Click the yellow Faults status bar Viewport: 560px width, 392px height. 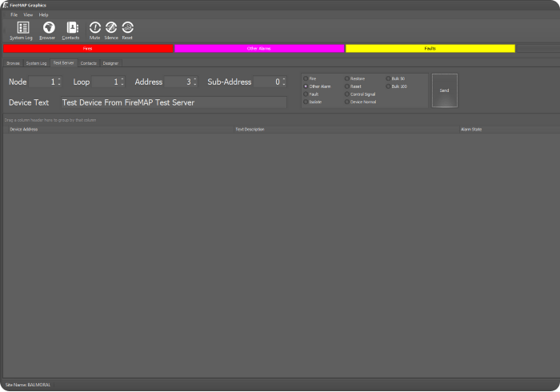pyautogui.click(x=430, y=49)
